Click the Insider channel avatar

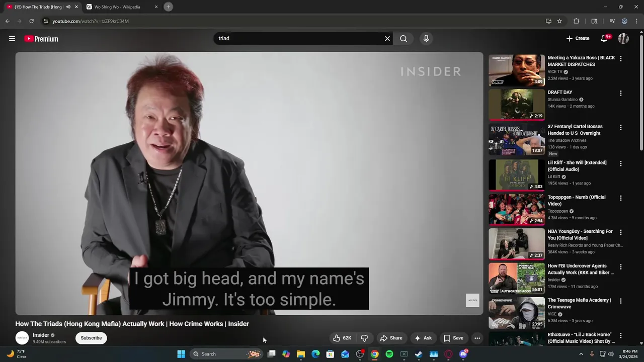tap(22, 338)
